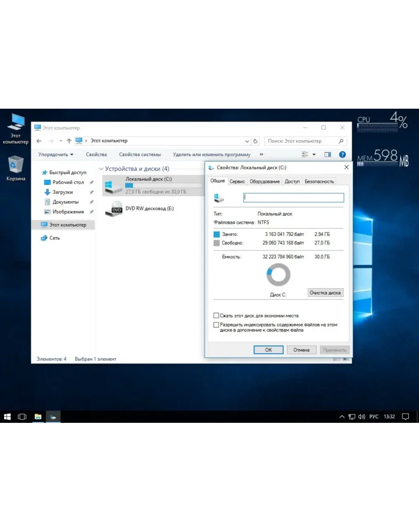The image size is (419, 532).
Task: Enable compress this drive checkbox
Action: 216,316
